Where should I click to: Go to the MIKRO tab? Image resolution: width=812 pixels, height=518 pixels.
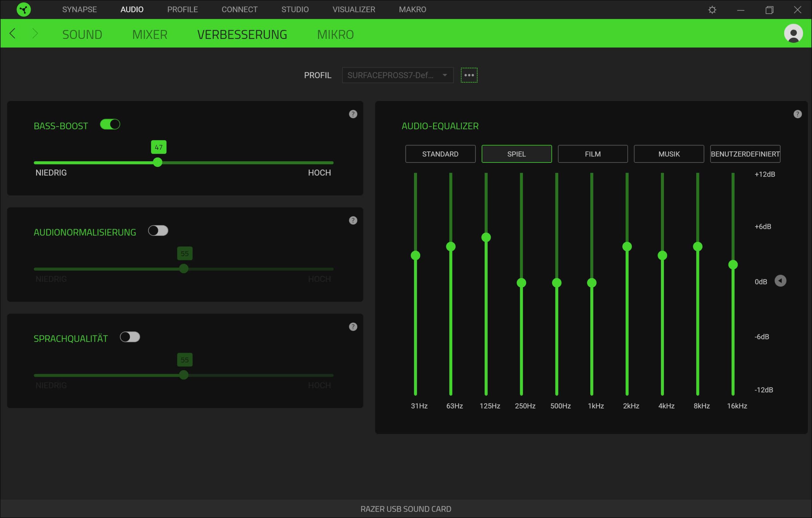coord(335,34)
